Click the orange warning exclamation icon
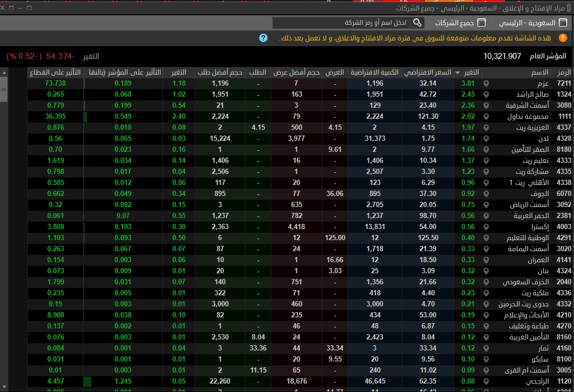 562,38
